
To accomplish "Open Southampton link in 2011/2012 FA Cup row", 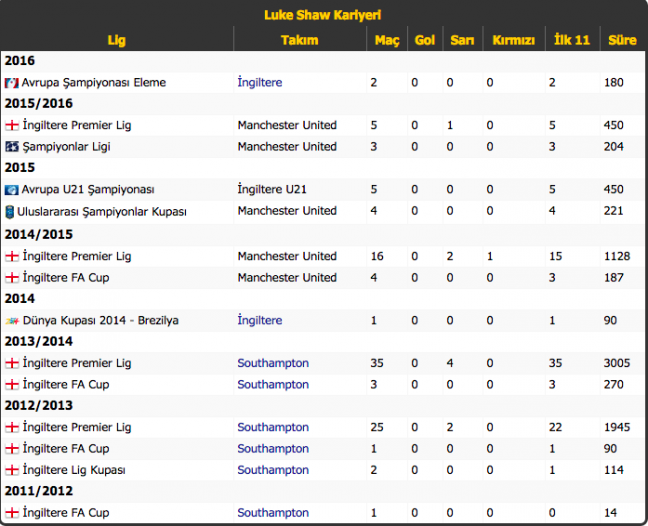I will (x=273, y=513).
